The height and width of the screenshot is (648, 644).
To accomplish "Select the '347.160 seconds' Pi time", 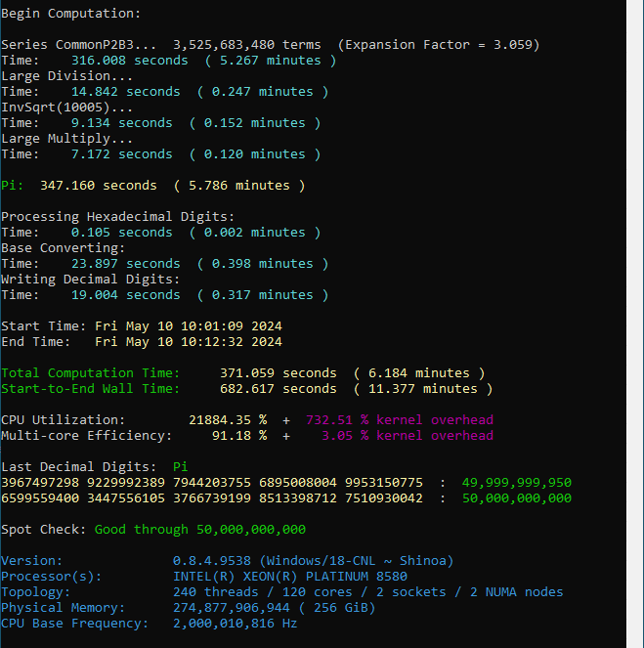I will pos(99,186).
